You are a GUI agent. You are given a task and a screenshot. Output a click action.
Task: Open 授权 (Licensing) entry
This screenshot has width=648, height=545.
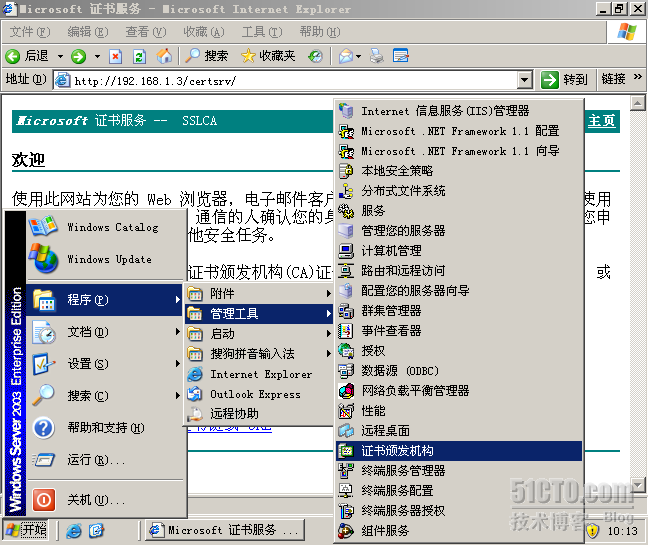point(459,350)
